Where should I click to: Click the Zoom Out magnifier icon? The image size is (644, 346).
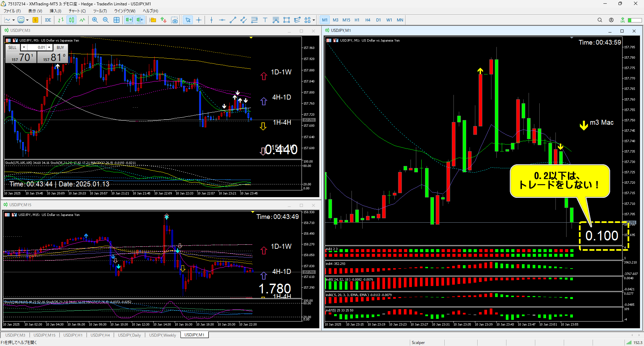point(106,20)
